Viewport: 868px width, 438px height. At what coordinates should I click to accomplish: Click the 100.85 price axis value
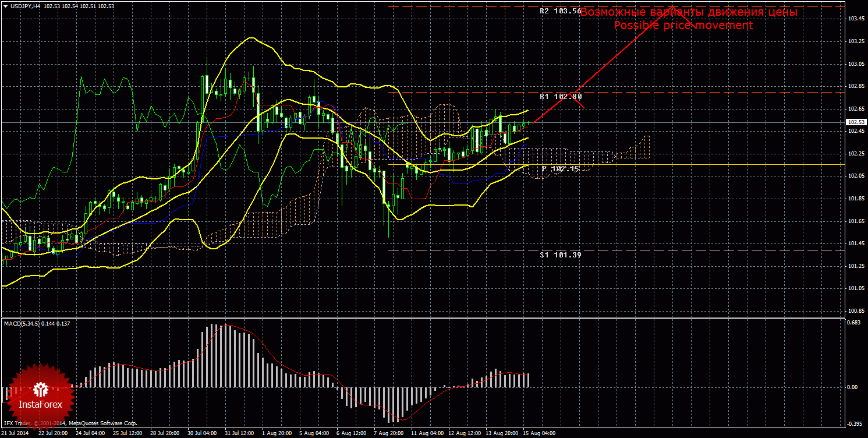pyautogui.click(x=856, y=311)
